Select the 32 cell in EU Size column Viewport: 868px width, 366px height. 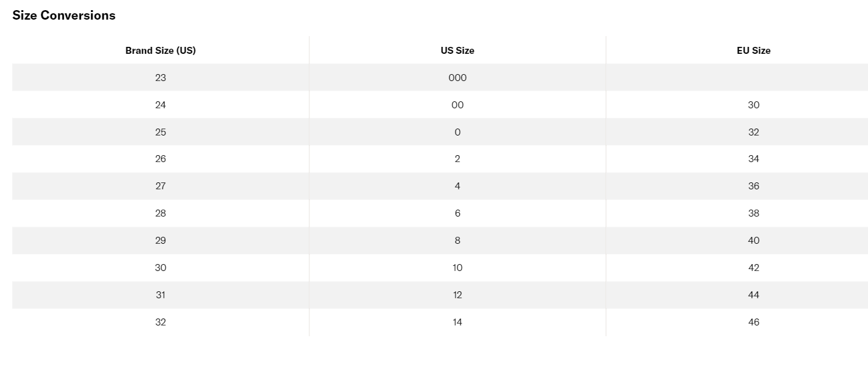753,132
